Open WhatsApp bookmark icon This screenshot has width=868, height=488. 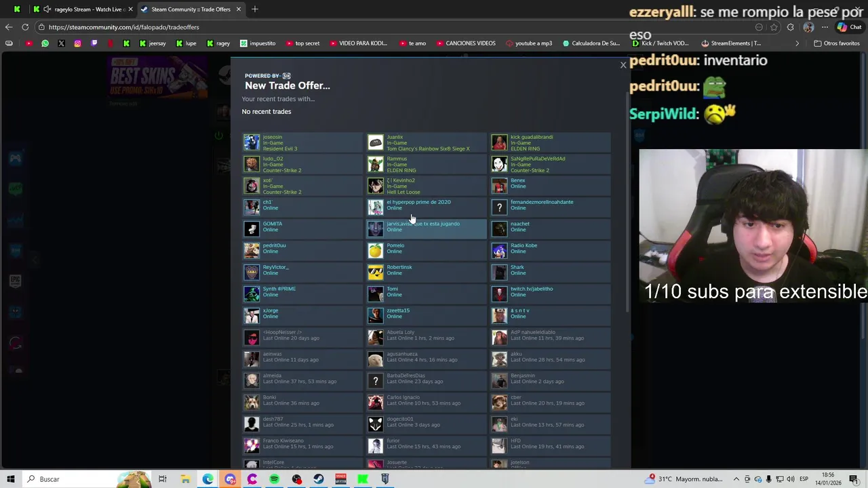coord(45,43)
